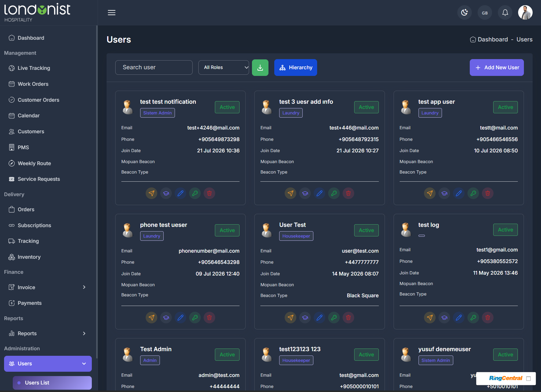The width and height of the screenshot is (541, 392).
Task: Click the email phonenumber@mail.com
Action: (x=209, y=251)
